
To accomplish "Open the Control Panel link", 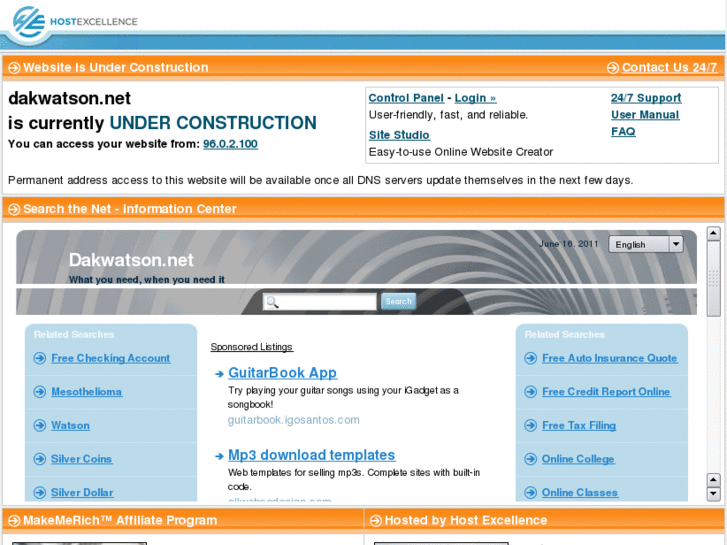I will (406, 98).
